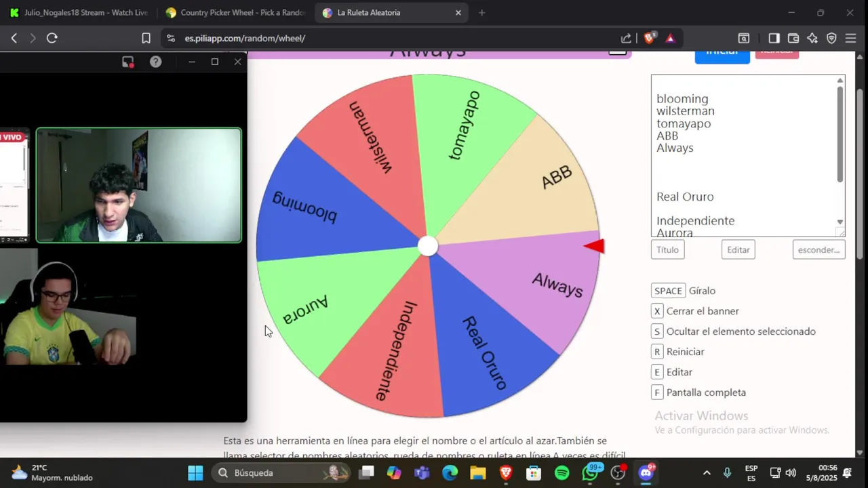Click 'Real Oruro' entry in the names list
The width and height of the screenshot is (868, 488).
(685, 197)
